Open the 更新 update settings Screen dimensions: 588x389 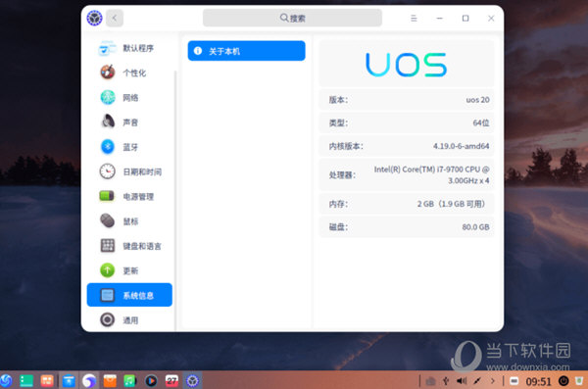coord(129,270)
